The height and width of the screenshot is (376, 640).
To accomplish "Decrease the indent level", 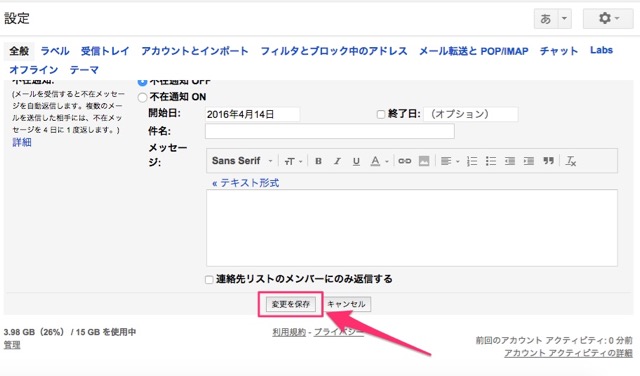I will click(x=510, y=161).
